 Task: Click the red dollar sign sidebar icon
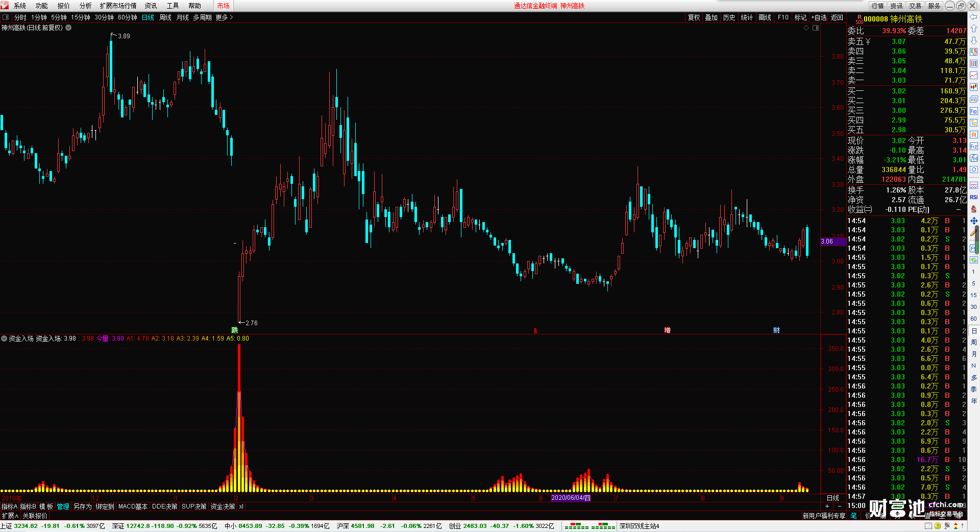tap(974, 209)
